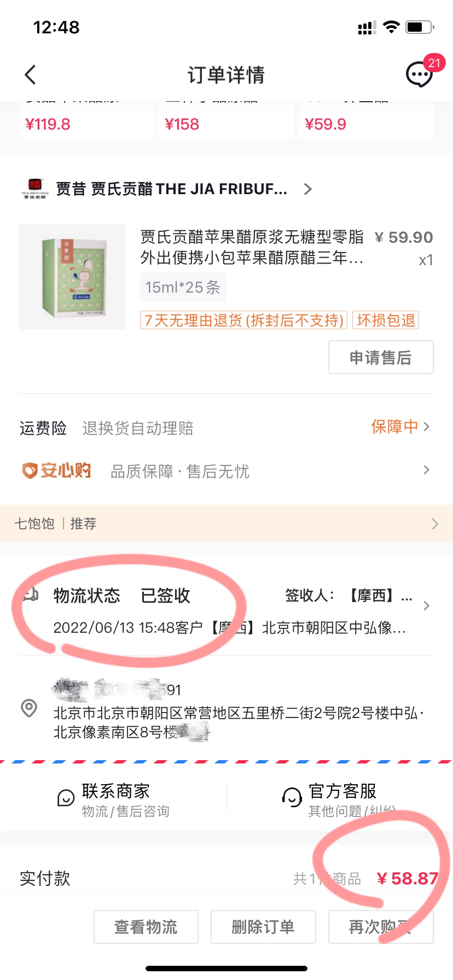Click 再次购买 button
The width and height of the screenshot is (453, 980).
(x=381, y=927)
